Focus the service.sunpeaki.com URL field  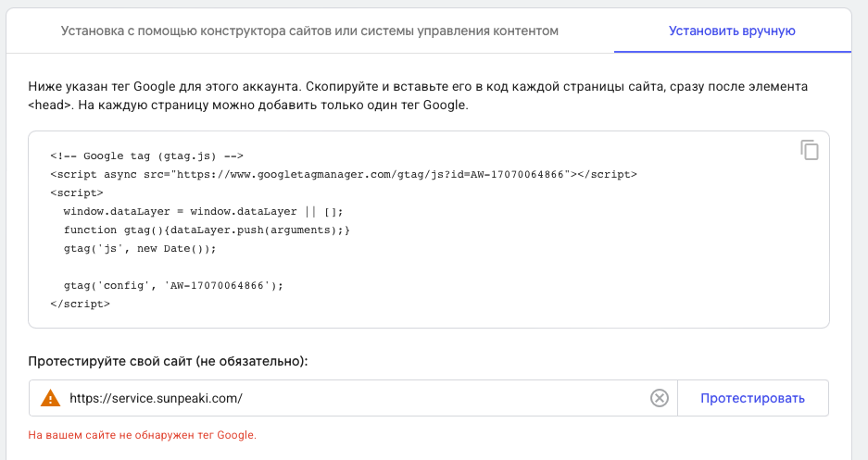coord(353,398)
